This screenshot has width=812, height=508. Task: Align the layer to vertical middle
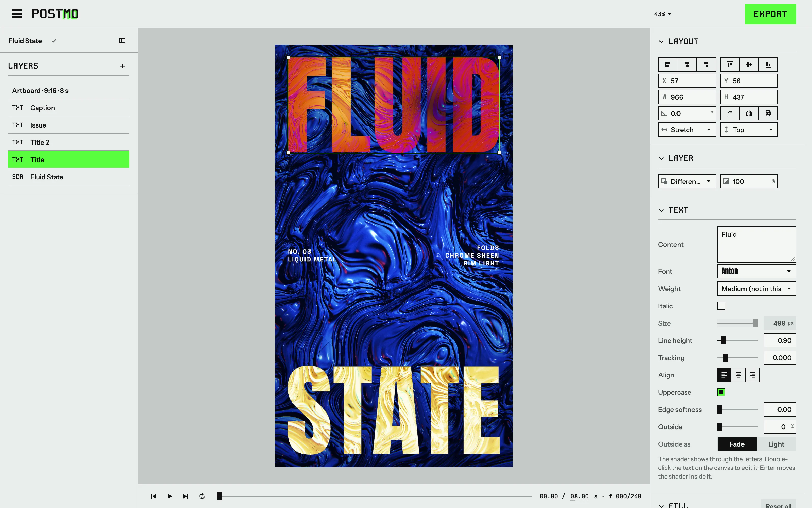[x=749, y=65]
